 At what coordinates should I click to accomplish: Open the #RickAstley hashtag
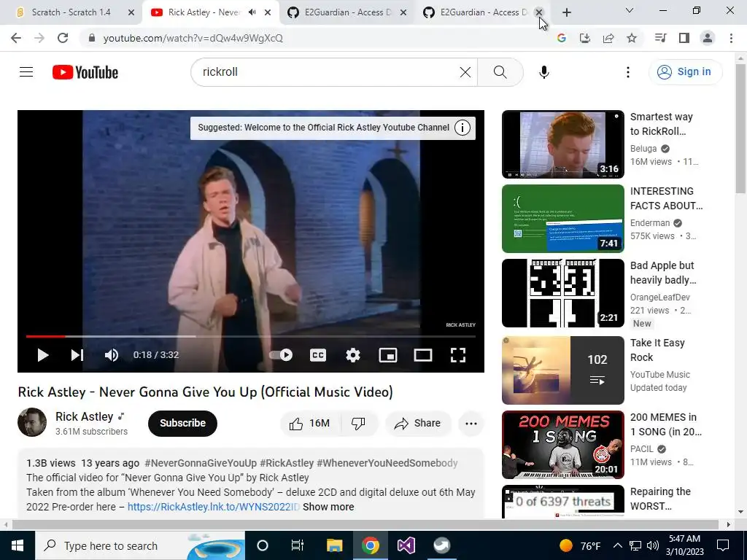(287, 463)
